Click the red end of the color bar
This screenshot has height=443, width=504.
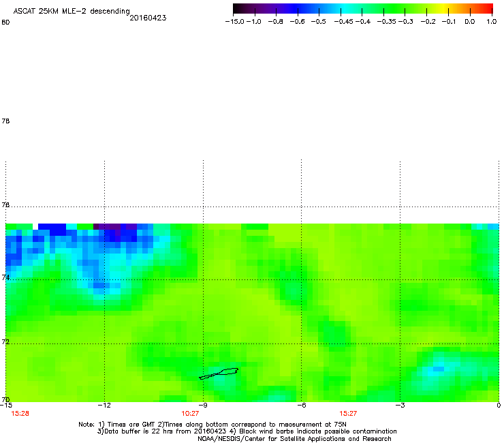488,9
